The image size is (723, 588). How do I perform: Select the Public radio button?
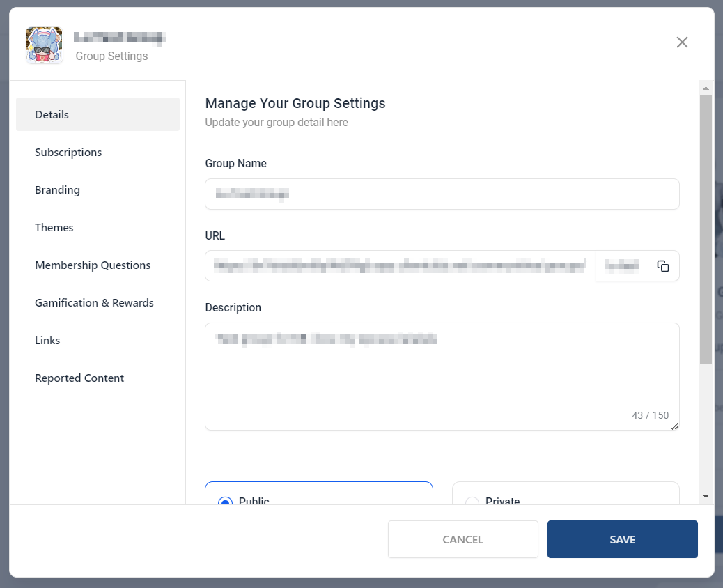[x=225, y=501]
